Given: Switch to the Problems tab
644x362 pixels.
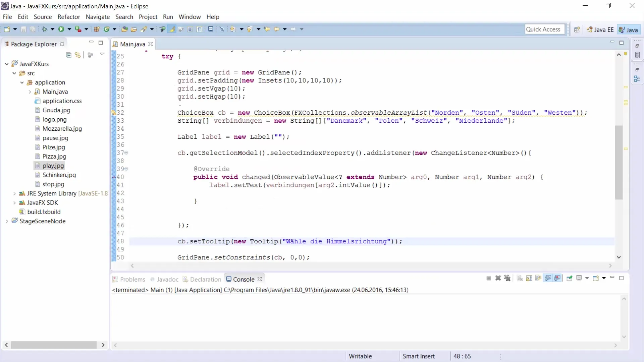Looking at the screenshot, I should (x=129, y=280).
